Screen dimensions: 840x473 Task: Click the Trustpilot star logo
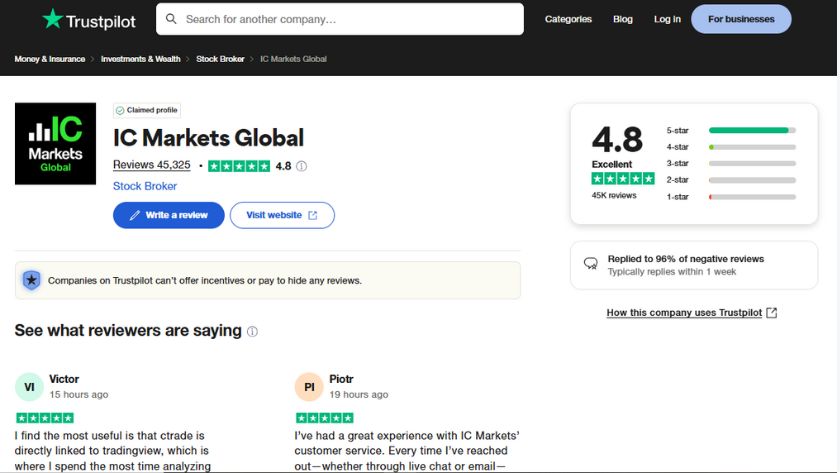pyautogui.click(x=52, y=19)
